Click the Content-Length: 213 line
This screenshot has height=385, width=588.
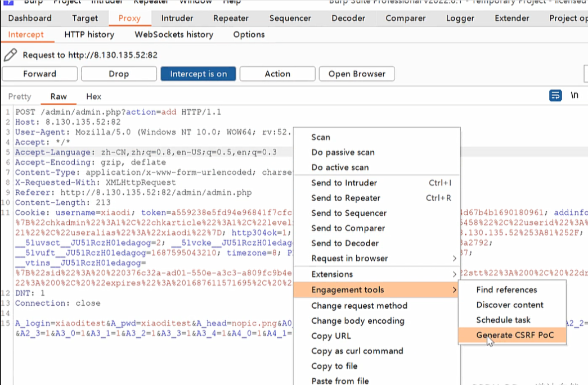tap(62, 202)
